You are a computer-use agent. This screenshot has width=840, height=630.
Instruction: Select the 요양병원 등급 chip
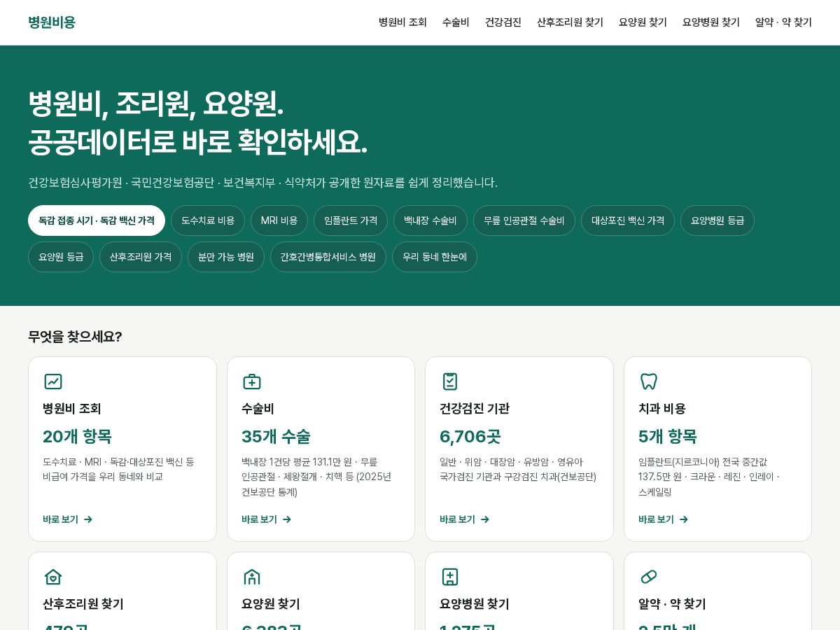(x=717, y=220)
